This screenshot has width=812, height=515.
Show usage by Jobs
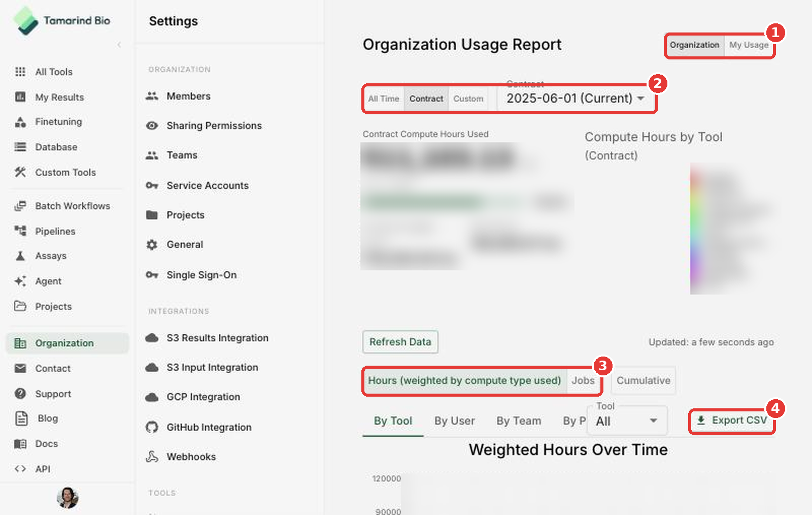pos(583,380)
